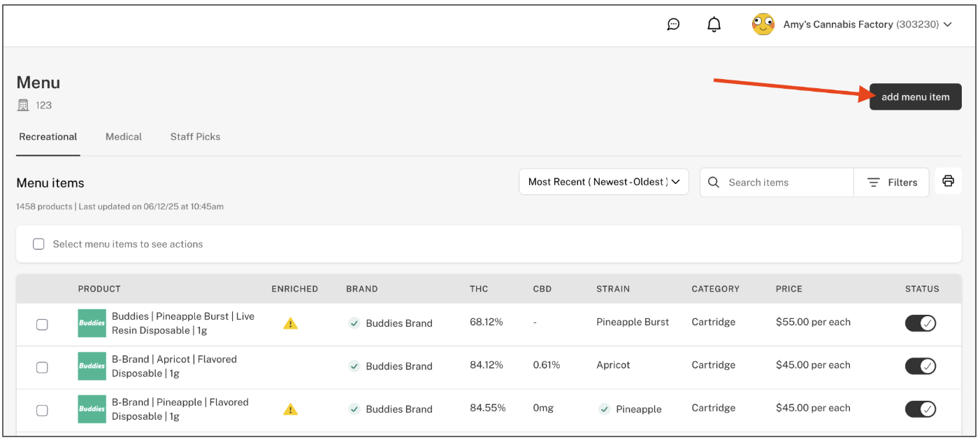980x440 pixels.
Task: Open the Filters panel
Action: point(892,183)
